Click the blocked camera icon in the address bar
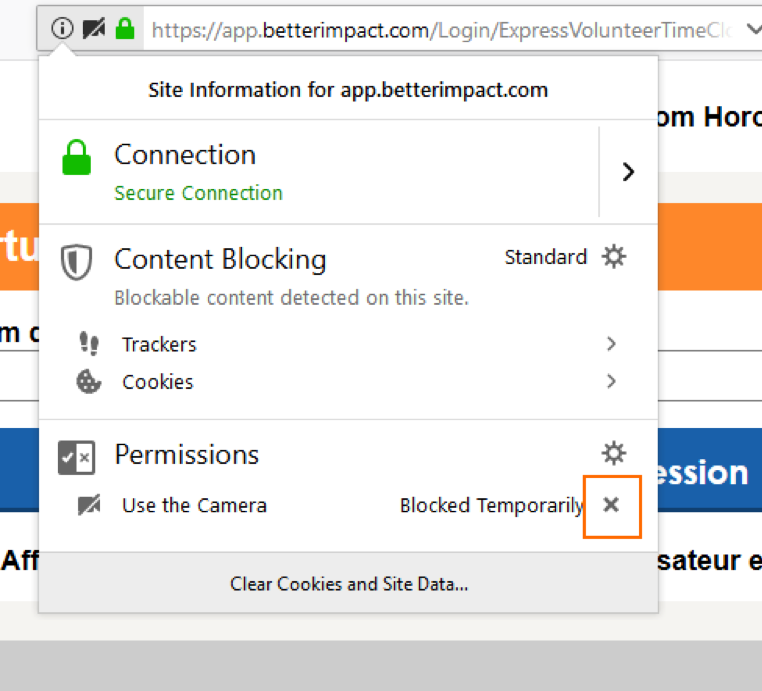Screen dimensions: 762x691 (x=94, y=29)
